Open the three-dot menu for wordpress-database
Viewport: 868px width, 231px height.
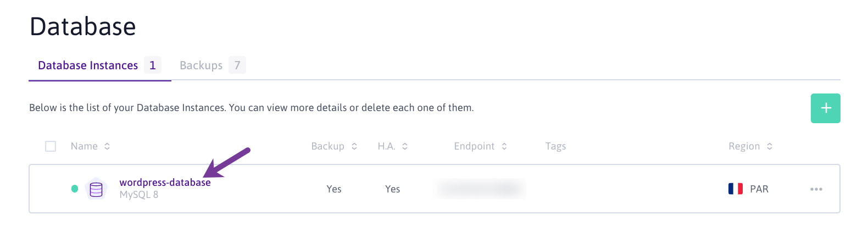click(816, 189)
